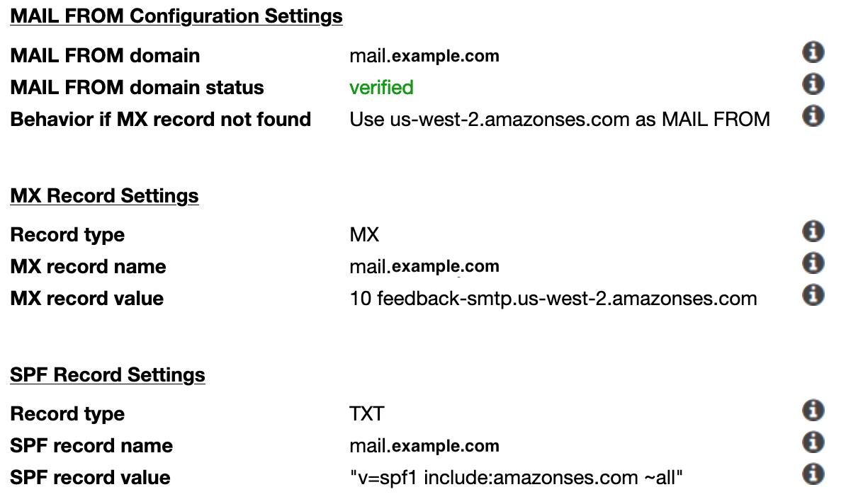Show info for MX Record type row
846x504 pixels.
813,231
